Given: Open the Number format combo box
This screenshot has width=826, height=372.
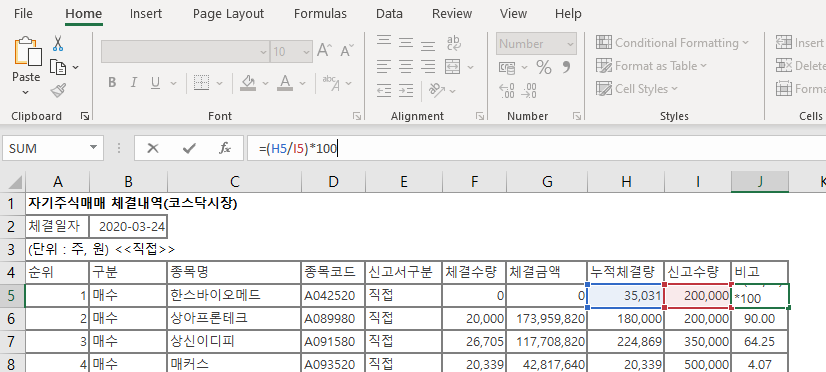Looking at the screenshot, I should [x=536, y=44].
